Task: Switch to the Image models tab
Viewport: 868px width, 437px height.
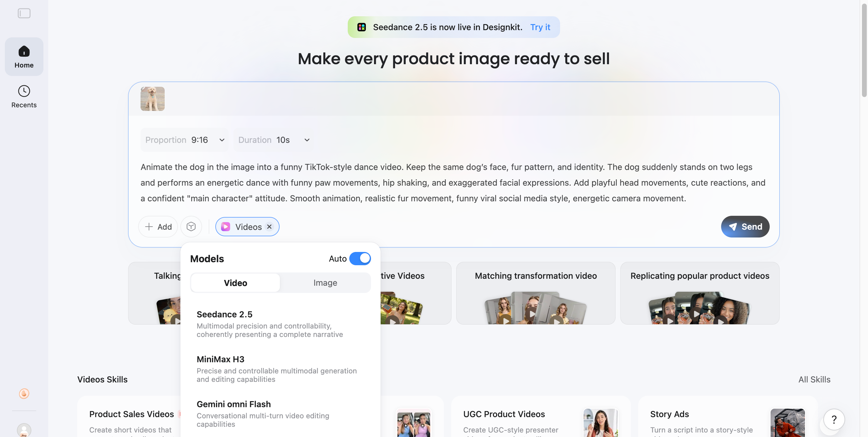Action: [x=325, y=283]
